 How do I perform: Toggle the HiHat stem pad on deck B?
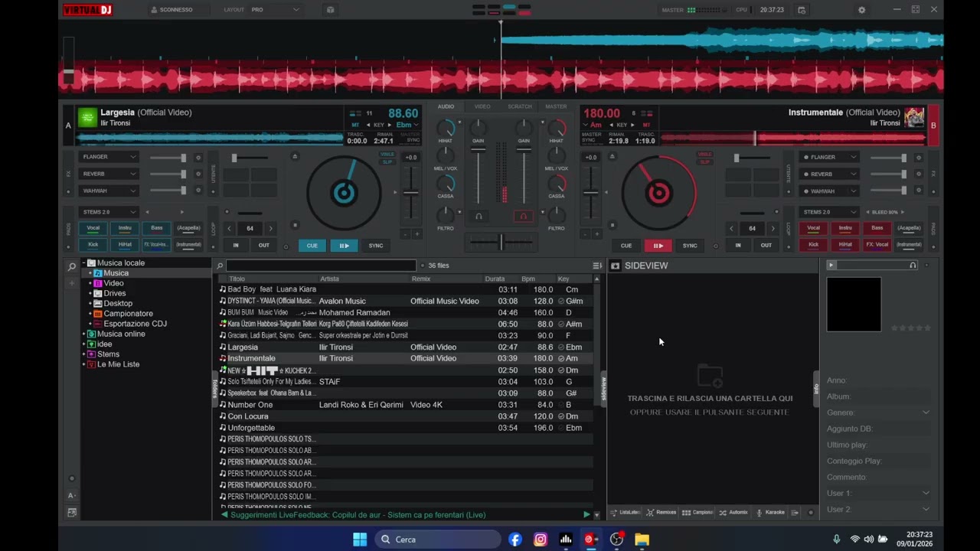(x=845, y=245)
